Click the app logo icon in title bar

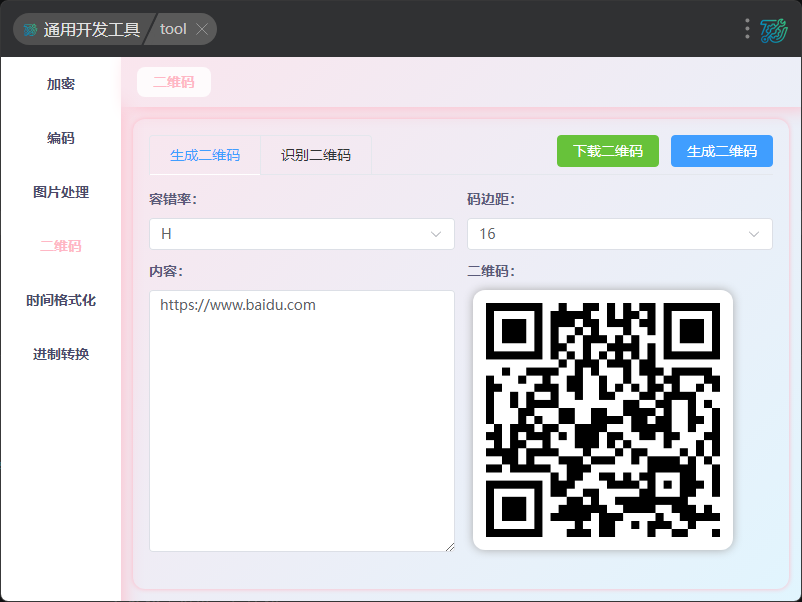pyautogui.click(x=30, y=30)
